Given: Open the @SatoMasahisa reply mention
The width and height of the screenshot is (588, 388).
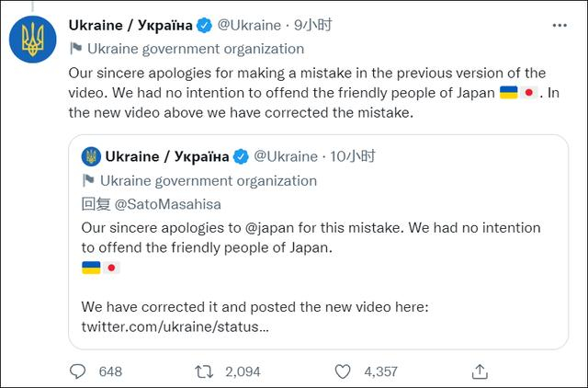Looking at the screenshot, I should [164, 205].
